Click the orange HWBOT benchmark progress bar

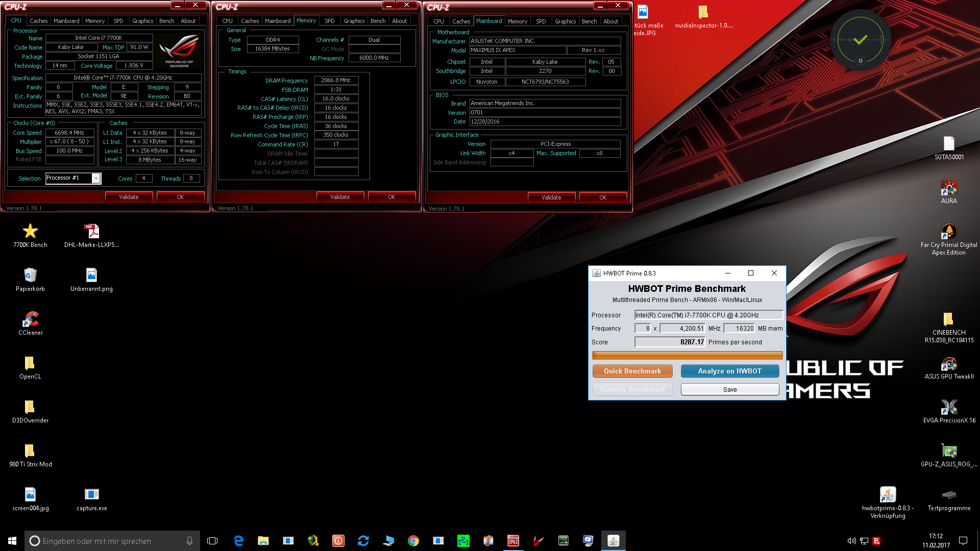point(687,355)
